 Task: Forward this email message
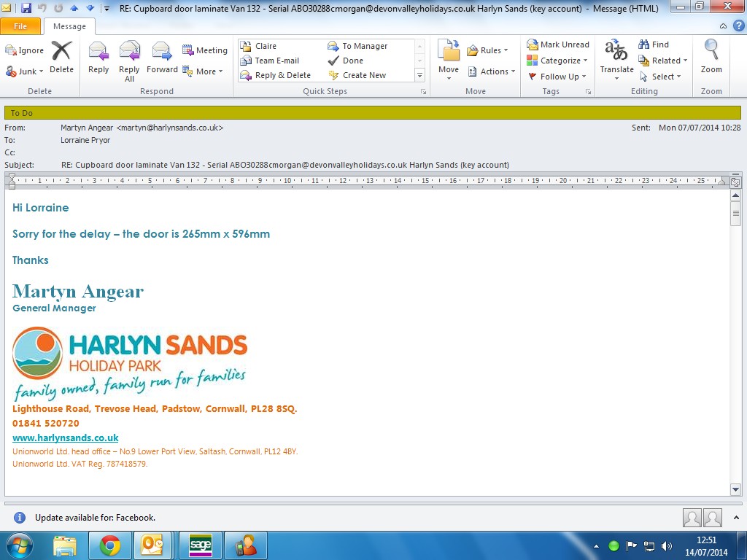click(x=162, y=58)
